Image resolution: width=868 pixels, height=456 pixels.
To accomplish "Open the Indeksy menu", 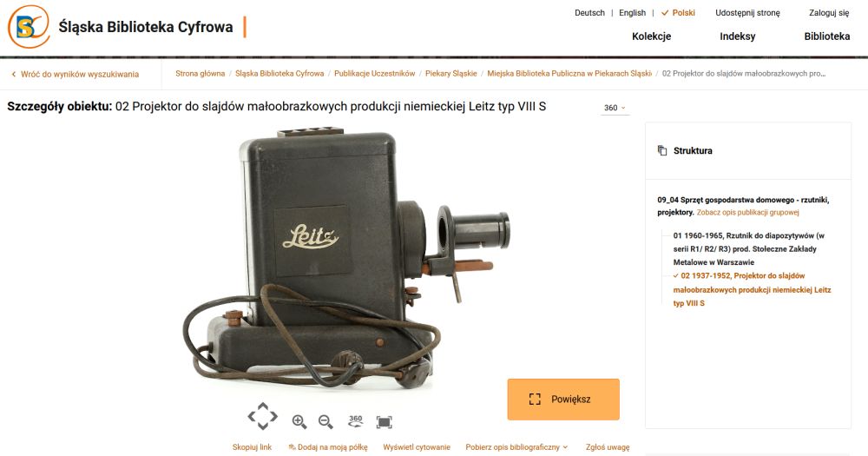I will tap(737, 36).
